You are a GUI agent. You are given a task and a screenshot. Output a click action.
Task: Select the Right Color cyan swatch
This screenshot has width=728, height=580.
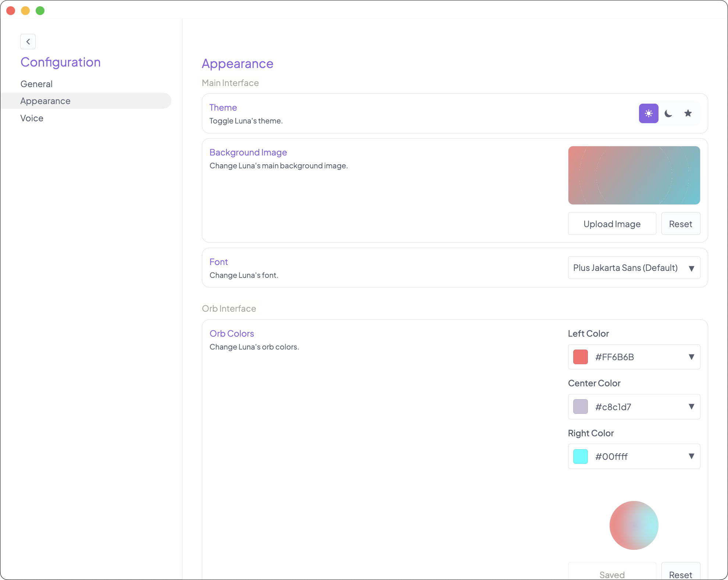click(580, 456)
